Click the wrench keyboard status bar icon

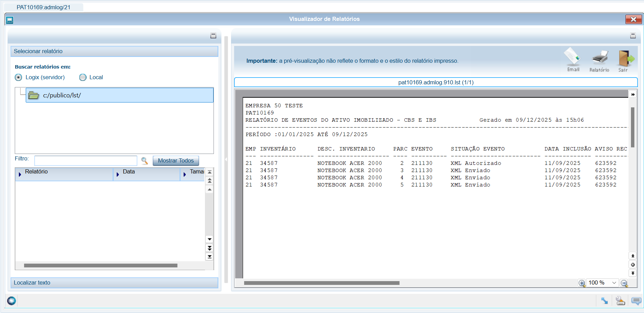[620, 301]
